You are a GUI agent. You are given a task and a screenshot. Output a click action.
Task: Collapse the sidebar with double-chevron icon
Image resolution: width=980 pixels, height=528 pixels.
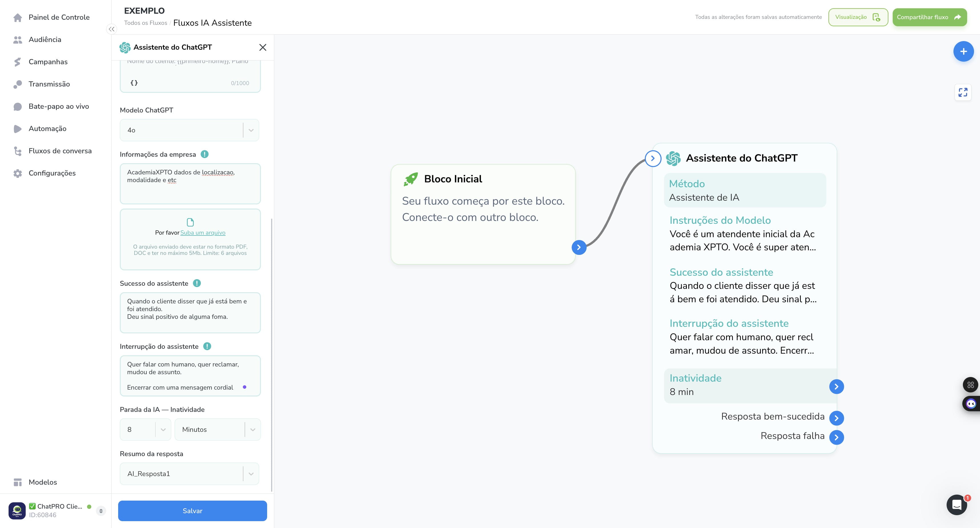pos(112,29)
